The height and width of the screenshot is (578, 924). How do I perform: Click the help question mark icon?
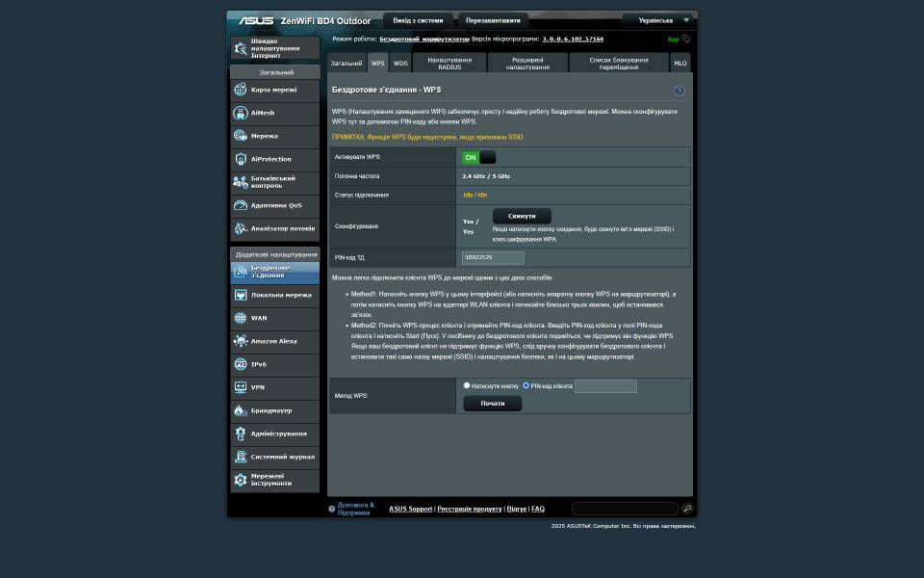(680, 91)
